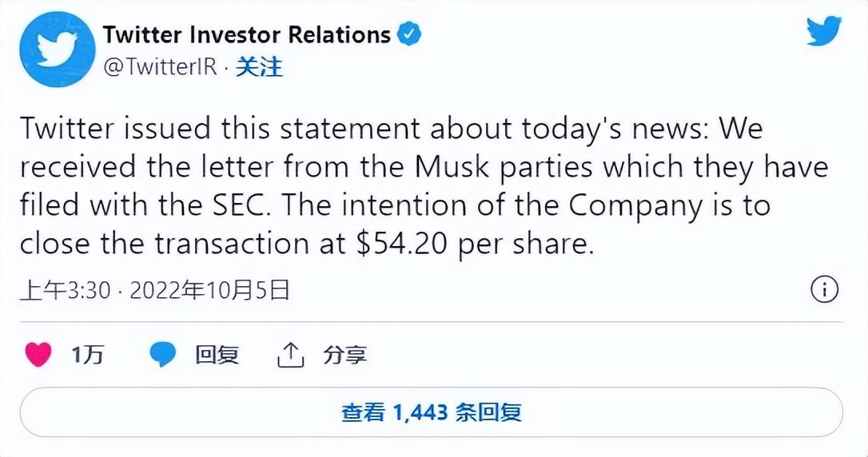This screenshot has width=868, height=457.
Task: Click the share upload arrow icon
Action: pos(290,355)
